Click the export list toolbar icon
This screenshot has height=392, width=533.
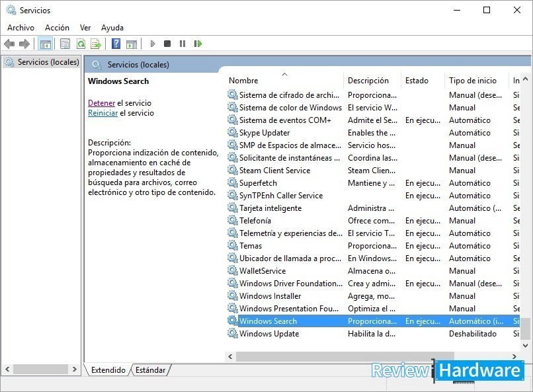96,44
